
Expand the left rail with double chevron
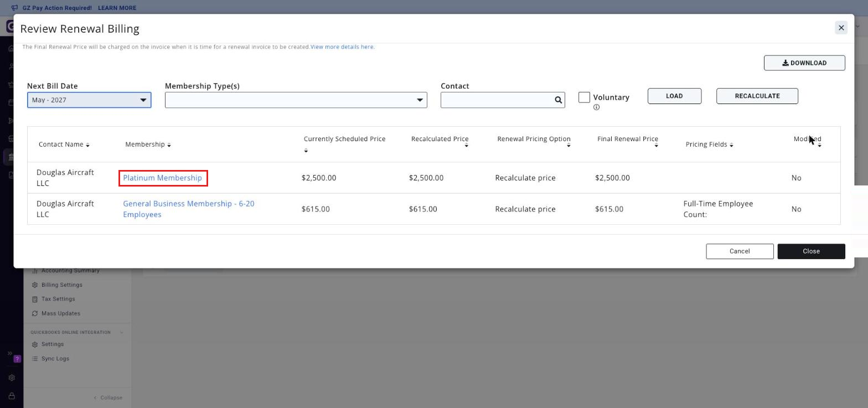tap(9, 353)
